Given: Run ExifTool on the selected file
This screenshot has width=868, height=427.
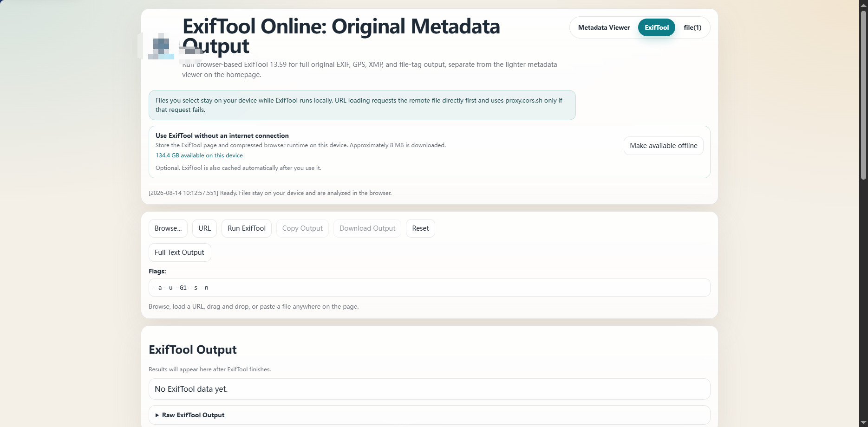Looking at the screenshot, I should point(247,228).
